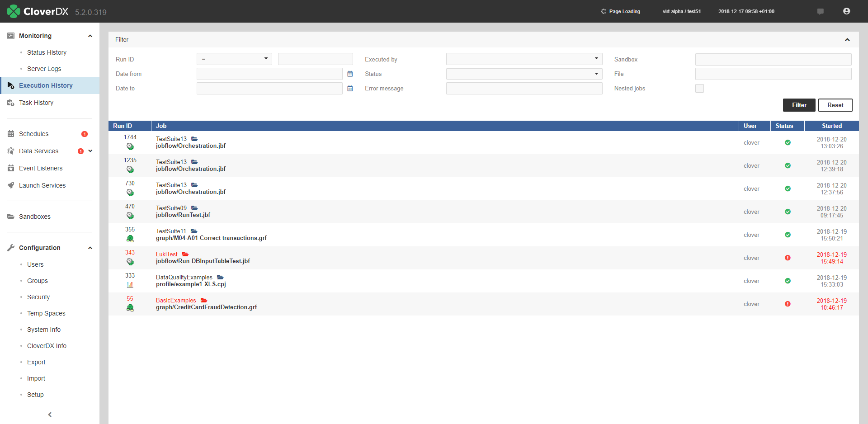Click the error status icon for run 343
Viewport: 868px width, 424px height.
[788, 258]
